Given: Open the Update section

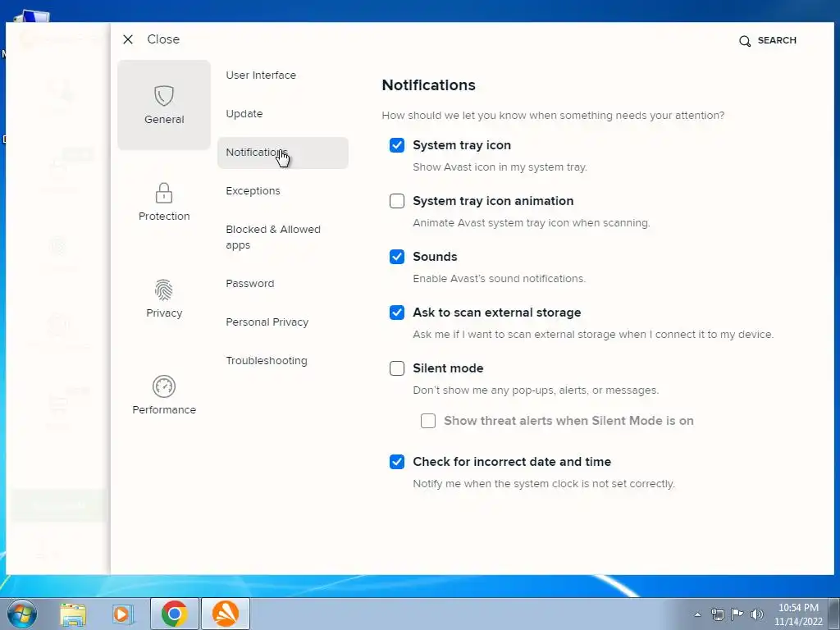Looking at the screenshot, I should 244,113.
